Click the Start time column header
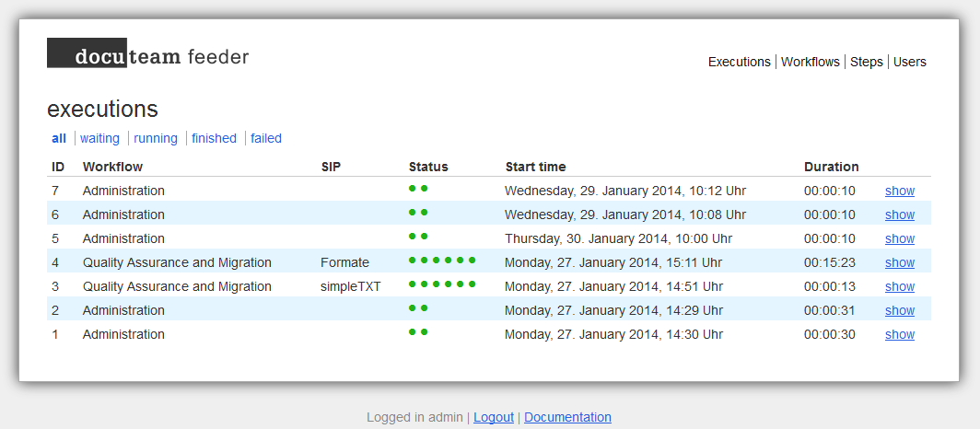The image size is (980, 429). pos(536,167)
